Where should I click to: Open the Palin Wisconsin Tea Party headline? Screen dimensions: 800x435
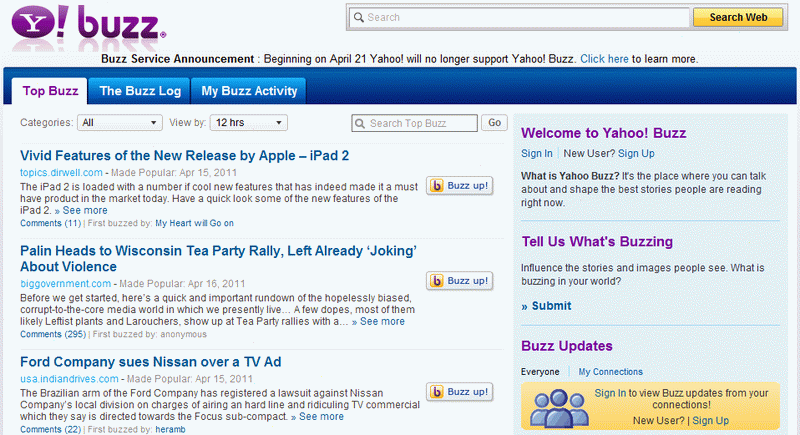point(218,259)
